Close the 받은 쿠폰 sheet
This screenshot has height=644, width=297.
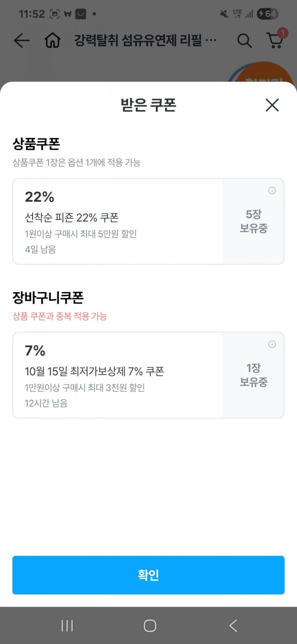click(x=272, y=105)
